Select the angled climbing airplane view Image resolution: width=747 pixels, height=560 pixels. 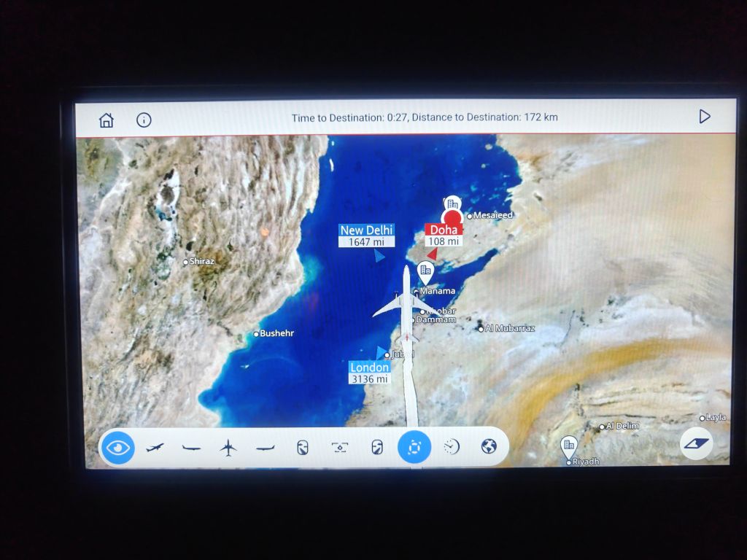click(x=155, y=447)
